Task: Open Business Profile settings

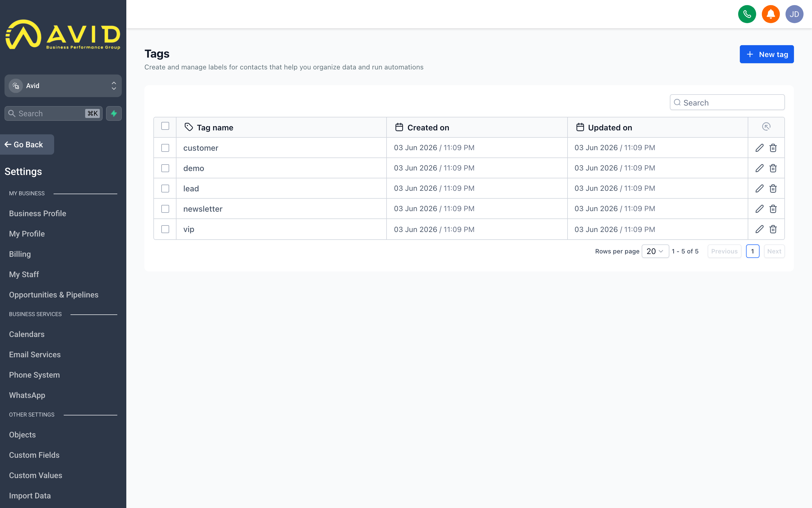Action: 37,213
